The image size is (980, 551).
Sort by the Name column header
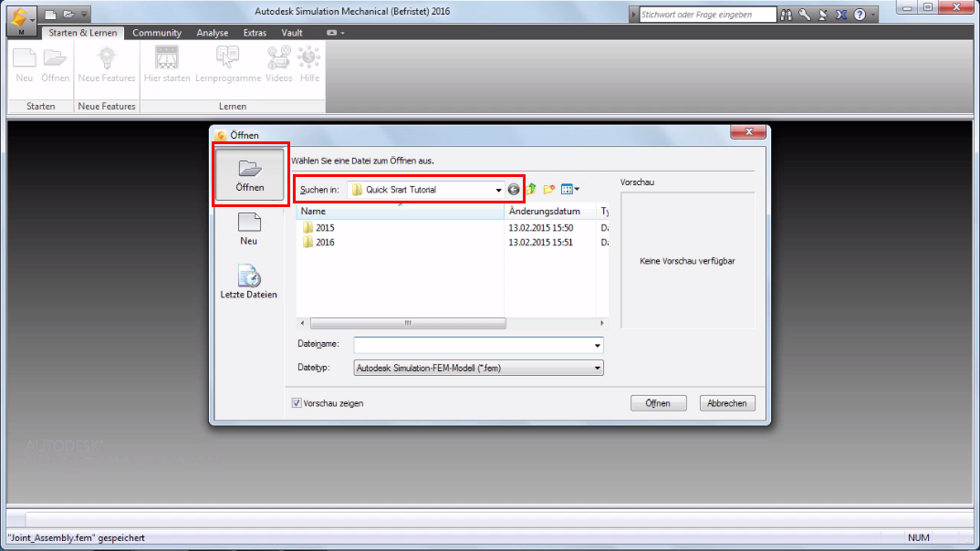[400, 211]
